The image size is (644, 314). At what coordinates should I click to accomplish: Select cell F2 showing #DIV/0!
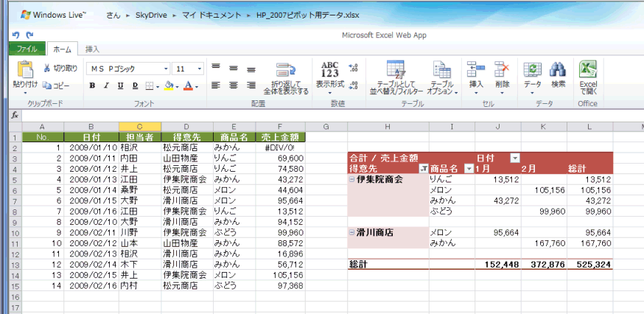click(x=279, y=147)
